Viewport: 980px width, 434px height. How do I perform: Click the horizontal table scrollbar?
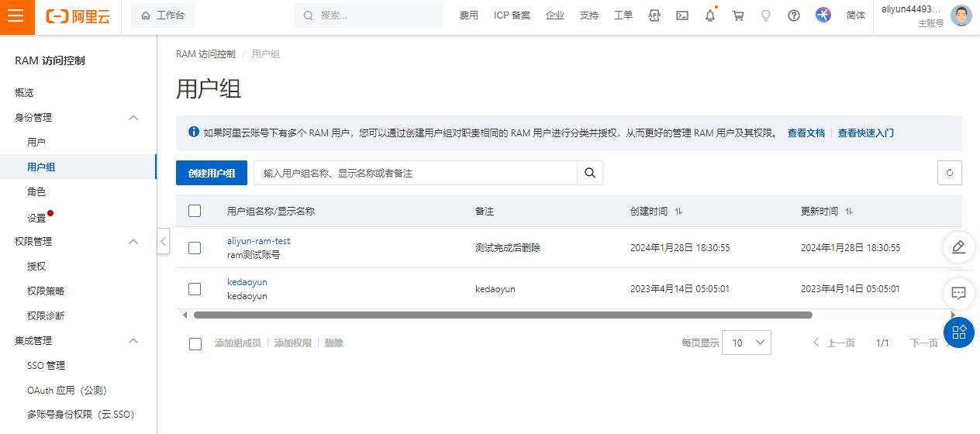coord(502,315)
